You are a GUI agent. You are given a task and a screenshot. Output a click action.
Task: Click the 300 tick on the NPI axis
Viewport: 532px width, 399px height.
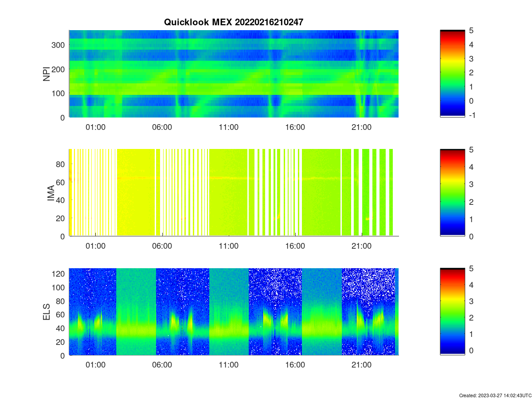59,45
